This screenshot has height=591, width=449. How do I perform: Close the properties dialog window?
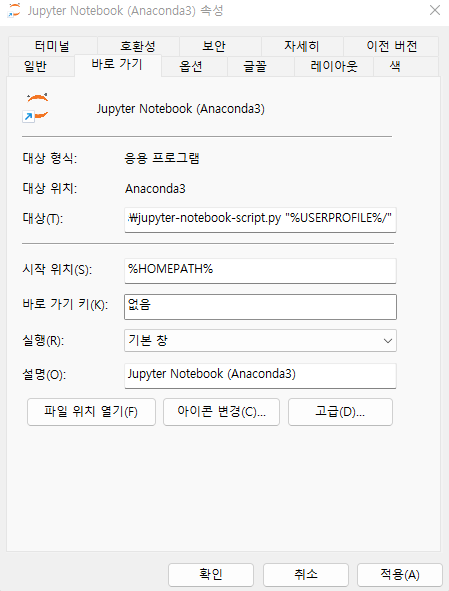coord(435,11)
